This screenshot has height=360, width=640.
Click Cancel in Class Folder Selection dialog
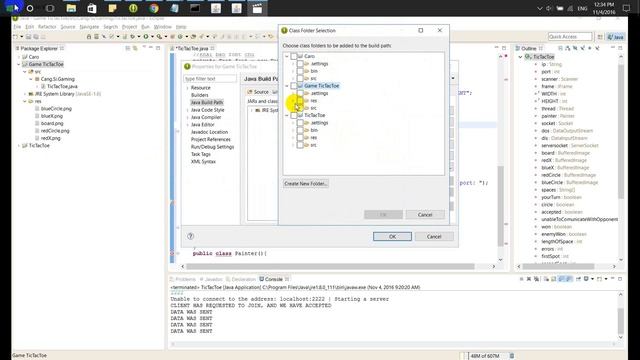coord(425,215)
